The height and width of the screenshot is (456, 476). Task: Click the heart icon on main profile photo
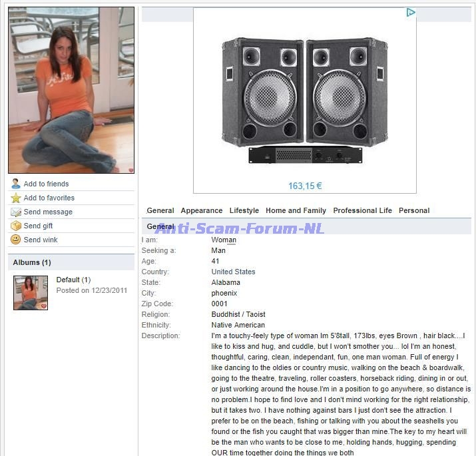pos(130,170)
